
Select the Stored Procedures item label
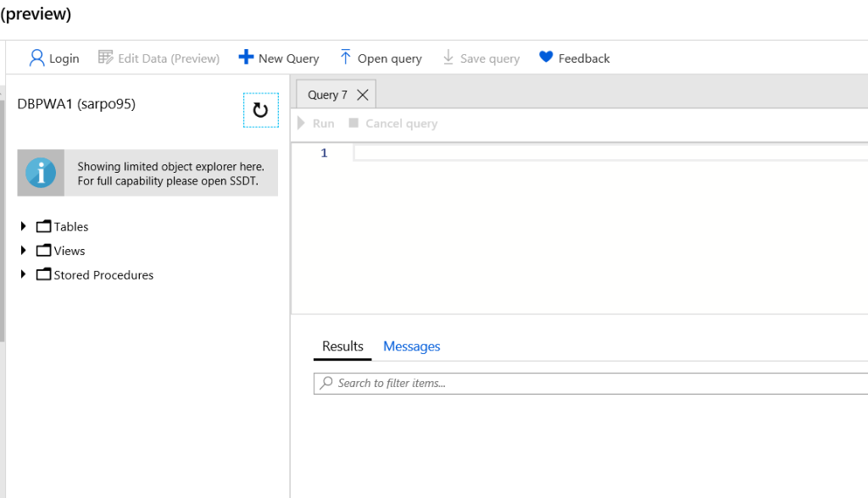pyautogui.click(x=103, y=275)
